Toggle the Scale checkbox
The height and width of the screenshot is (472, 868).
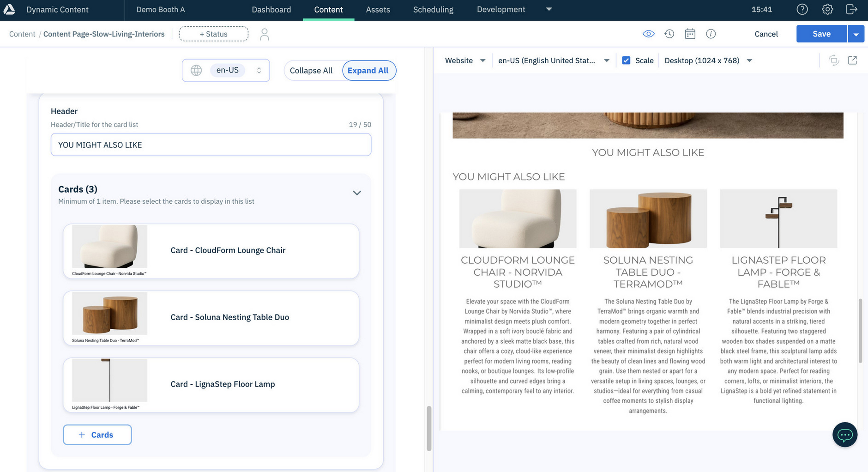click(x=626, y=61)
